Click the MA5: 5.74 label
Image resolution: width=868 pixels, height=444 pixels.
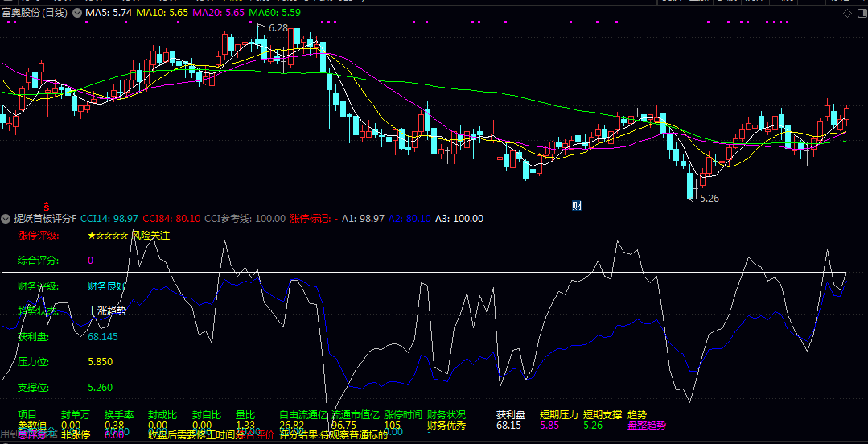pos(108,12)
